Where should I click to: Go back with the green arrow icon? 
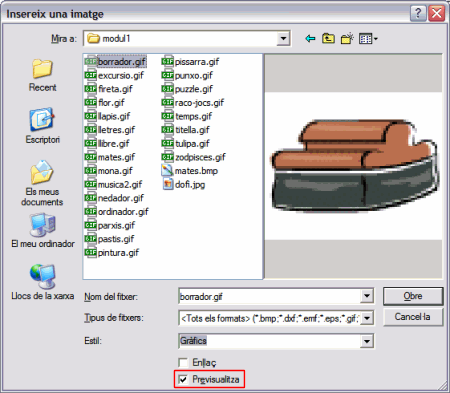(310, 39)
